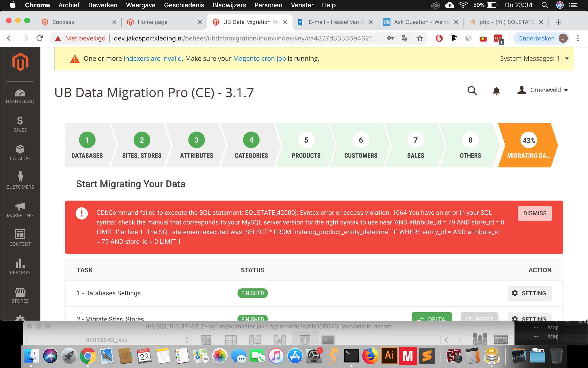Bookmark this page with the star icon
Screen dimensions: 588x368
tap(420, 38)
